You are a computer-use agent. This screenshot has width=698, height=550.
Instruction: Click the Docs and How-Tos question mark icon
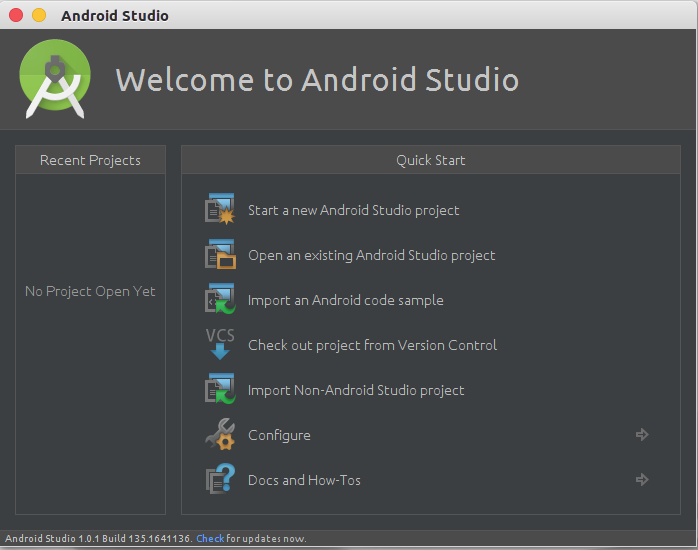(x=220, y=479)
